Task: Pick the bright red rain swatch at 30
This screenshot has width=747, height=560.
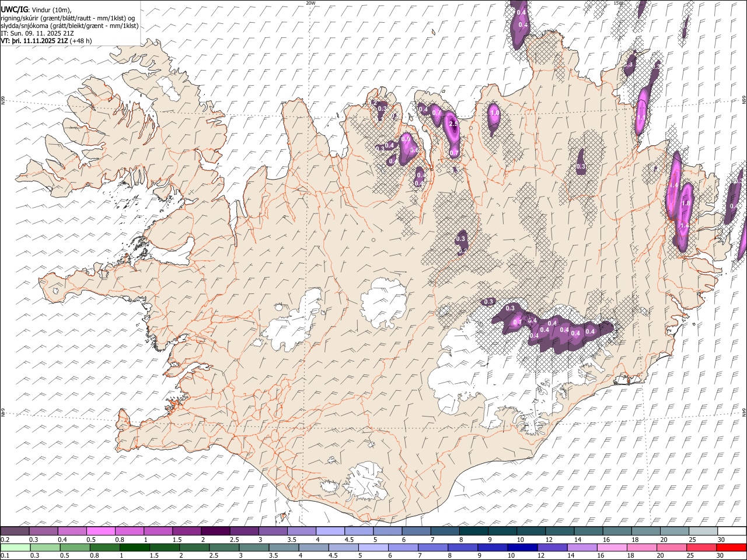Action: [732, 547]
